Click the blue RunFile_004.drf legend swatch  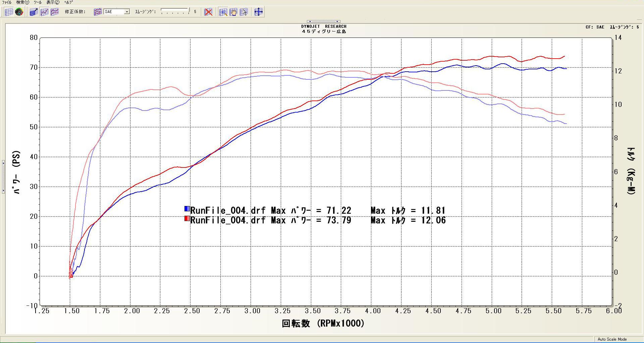click(187, 209)
